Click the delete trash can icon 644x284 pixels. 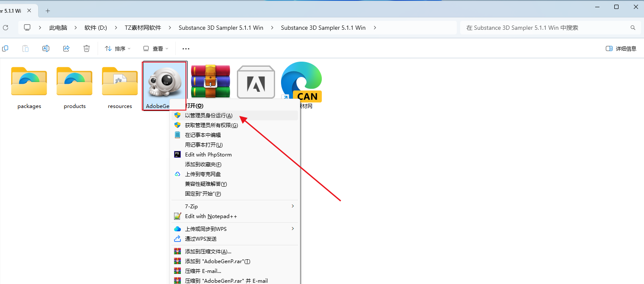point(87,48)
